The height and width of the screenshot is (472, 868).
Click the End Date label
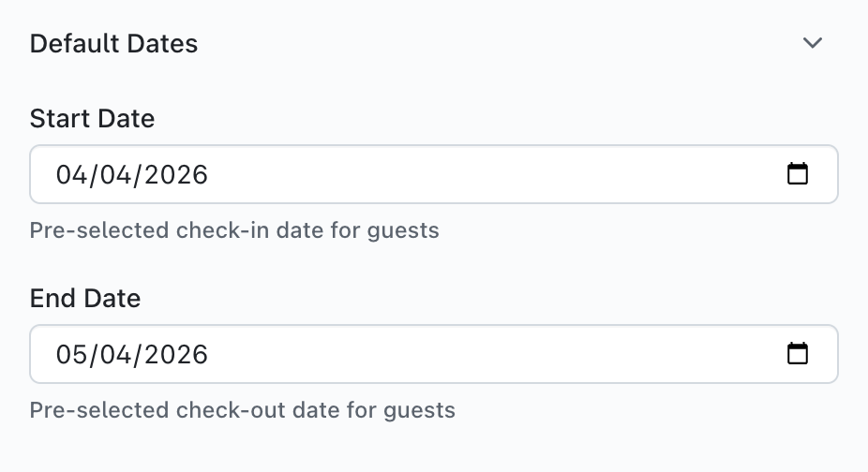coord(85,299)
